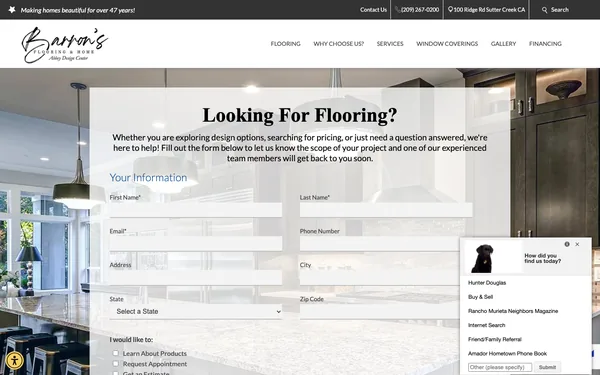This screenshot has height=375, width=600.
Task: Focus the City field
Action: click(379, 277)
